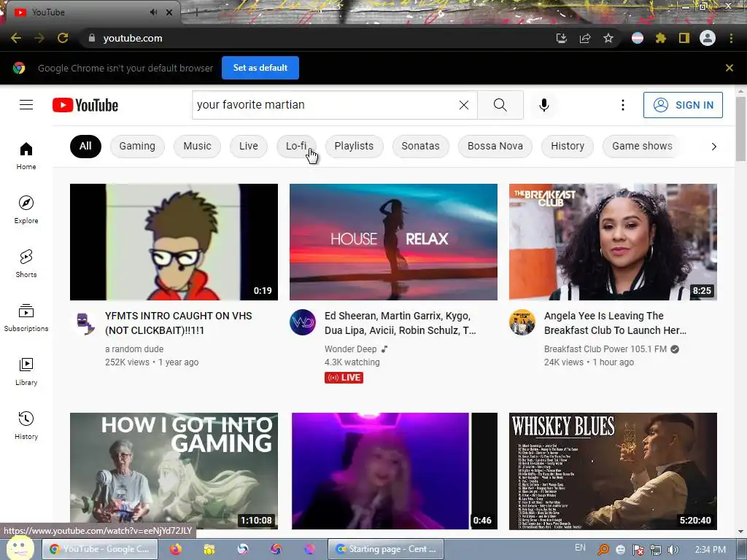Screen dimensions: 747x560
Task: Select the History filter chip
Action: click(568, 146)
